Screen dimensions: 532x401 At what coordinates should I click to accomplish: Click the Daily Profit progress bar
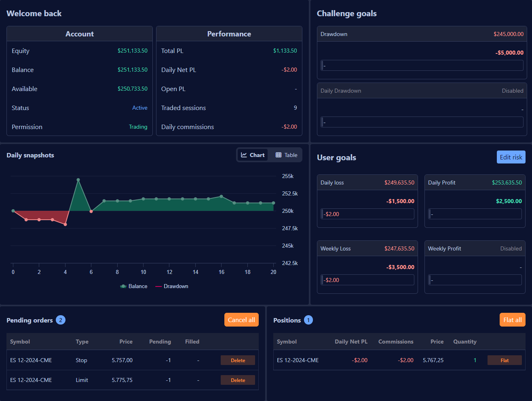pyautogui.click(x=475, y=214)
